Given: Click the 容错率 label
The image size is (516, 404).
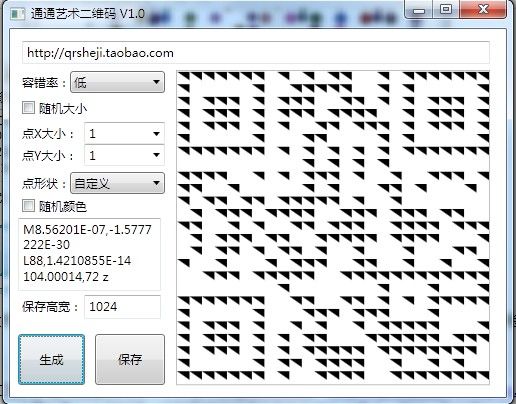Looking at the screenshot, I should (x=44, y=83).
